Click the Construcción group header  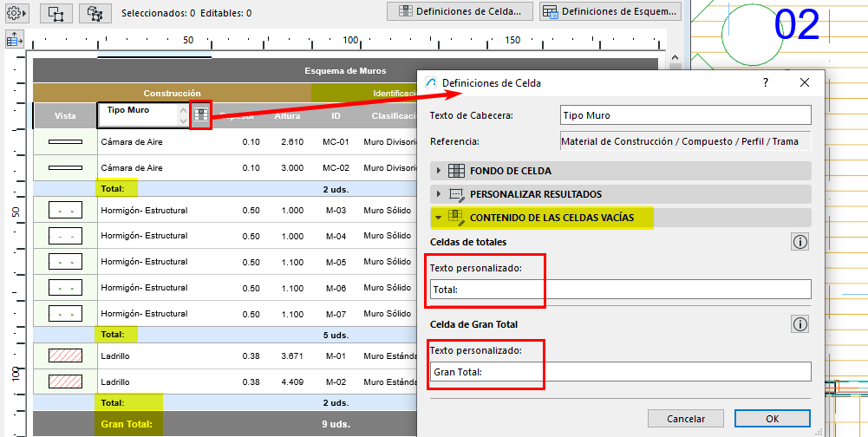pyautogui.click(x=173, y=93)
